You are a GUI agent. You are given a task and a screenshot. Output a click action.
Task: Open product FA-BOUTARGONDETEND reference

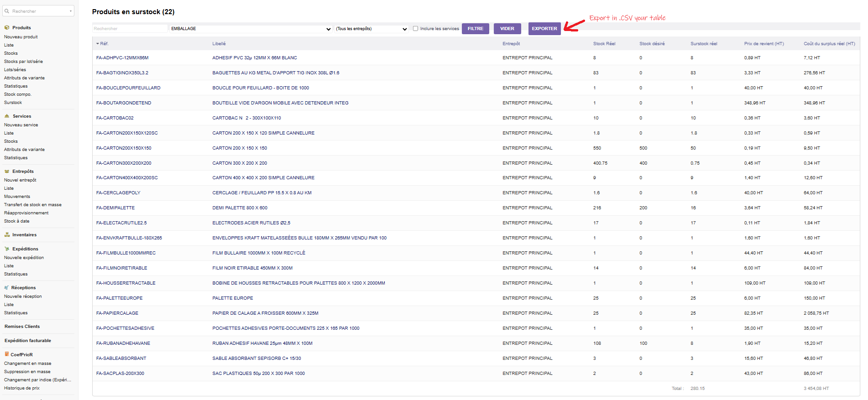(x=124, y=103)
